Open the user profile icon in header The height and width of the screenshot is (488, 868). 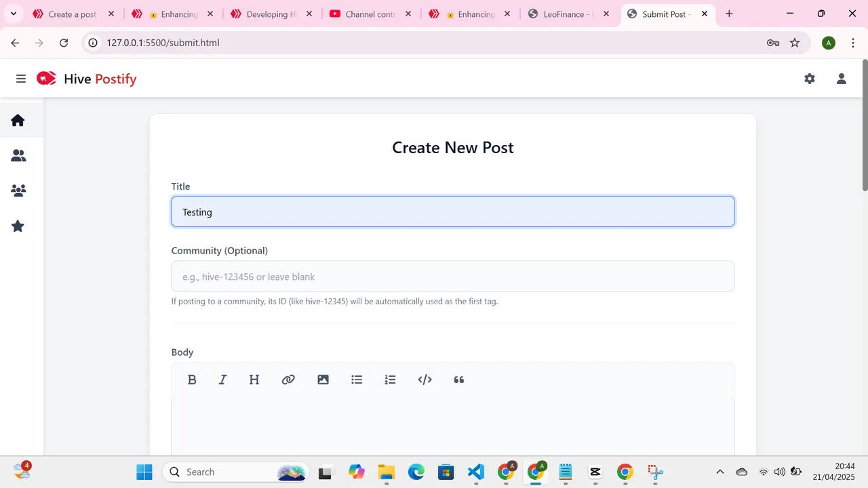842,79
